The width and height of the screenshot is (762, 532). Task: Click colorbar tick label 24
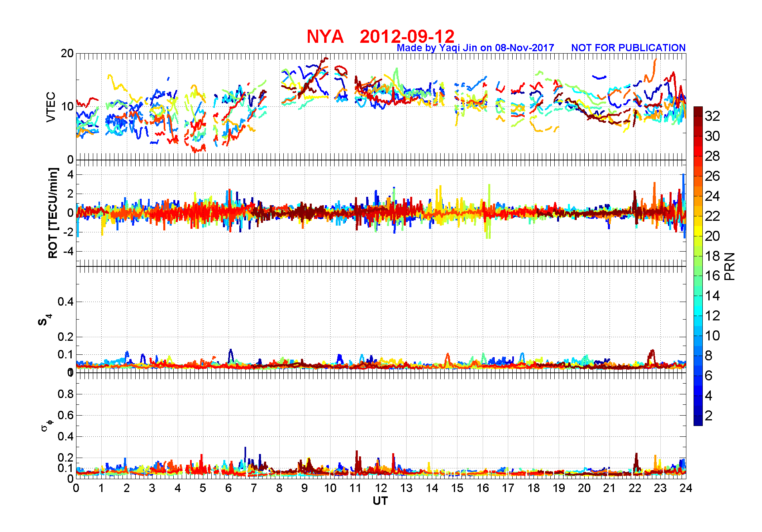click(x=712, y=196)
